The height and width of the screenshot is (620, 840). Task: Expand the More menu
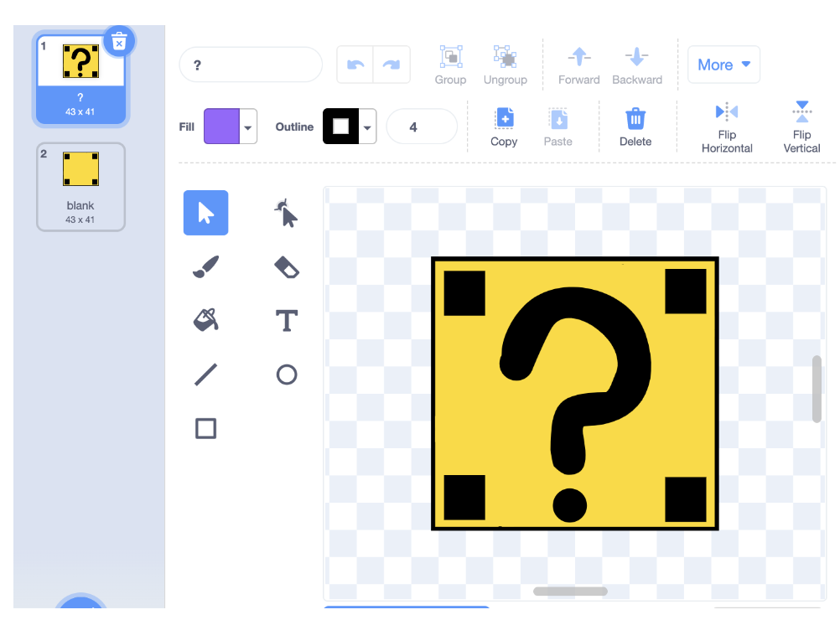click(x=723, y=65)
